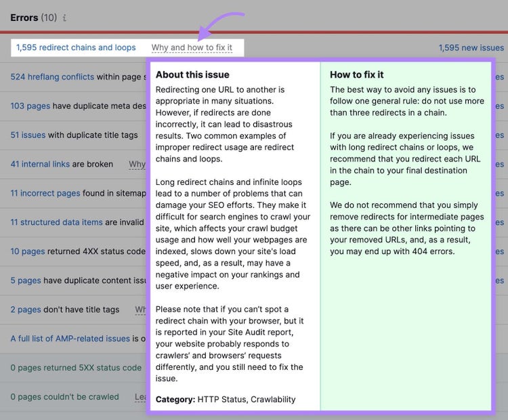Click the 'About this issue' heading in the popup

192,75
